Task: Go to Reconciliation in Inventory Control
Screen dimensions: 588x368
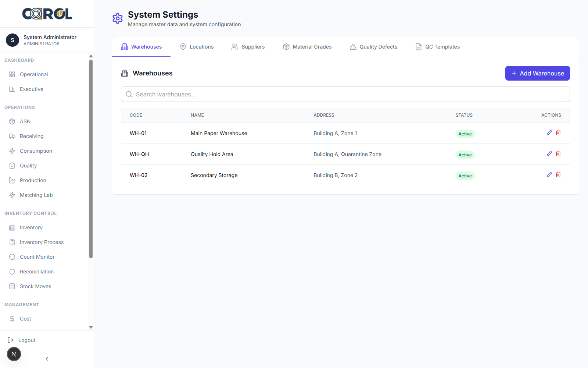Action: pyautogui.click(x=36, y=272)
